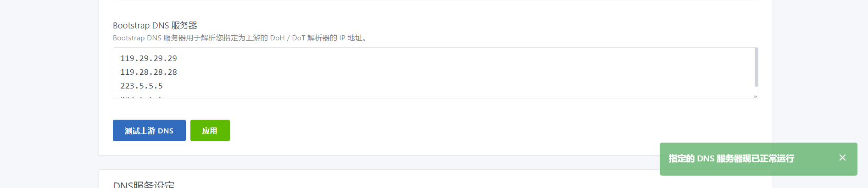Click the green success toast message text
Image resolution: width=868 pixels, height=188 pixels.
point(731,159)
